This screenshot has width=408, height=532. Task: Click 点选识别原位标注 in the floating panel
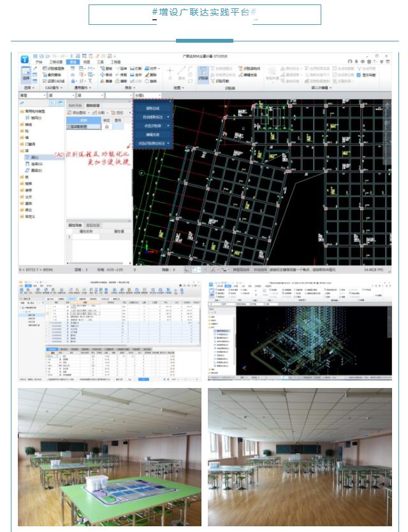point(153,143)
